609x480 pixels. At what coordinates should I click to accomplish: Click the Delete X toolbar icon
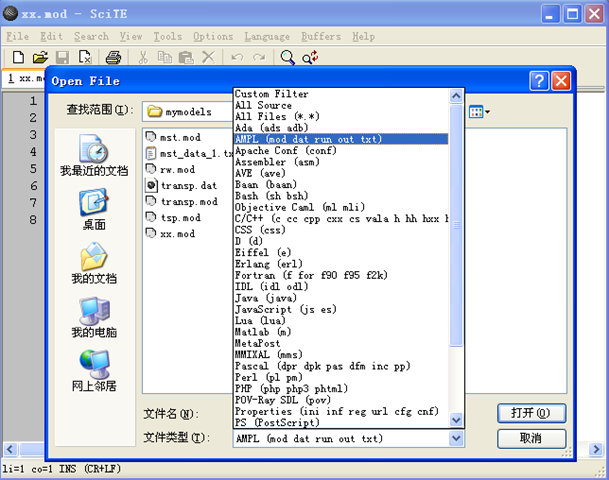(209, 57)
